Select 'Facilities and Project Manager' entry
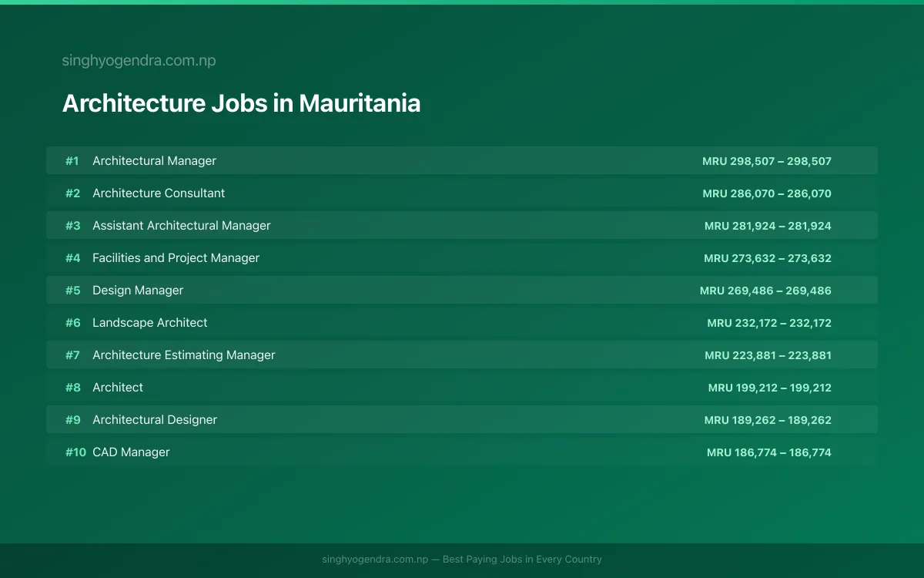924x578 pixels. (176, 258)
